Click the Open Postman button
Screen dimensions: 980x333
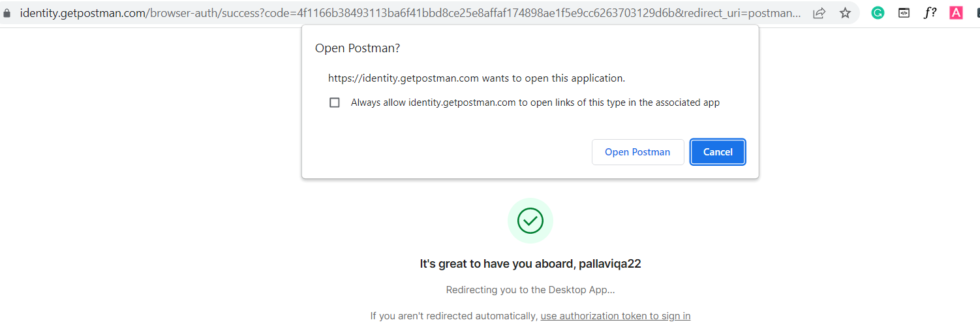(637, 152)
